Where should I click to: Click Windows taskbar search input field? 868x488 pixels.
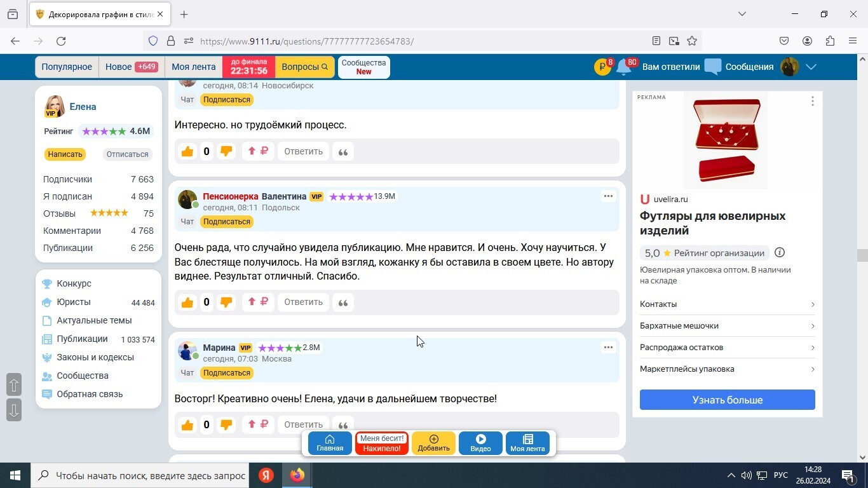[150, 475]
